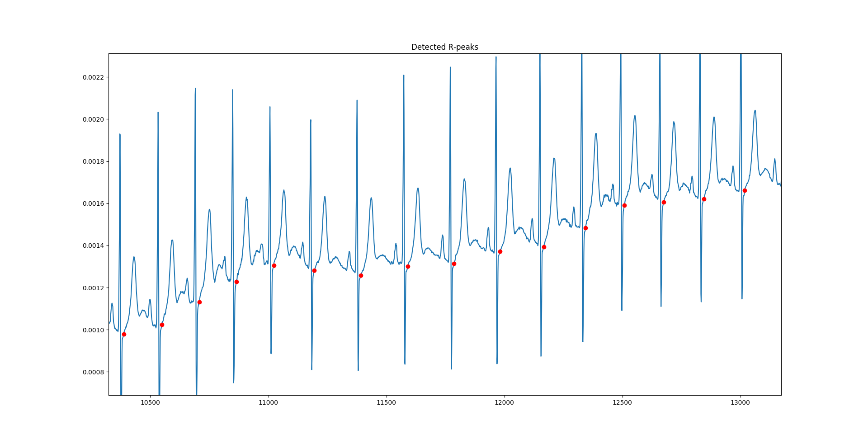
Task: Click the y-axis tick label 0.0022
Action: 93,77
